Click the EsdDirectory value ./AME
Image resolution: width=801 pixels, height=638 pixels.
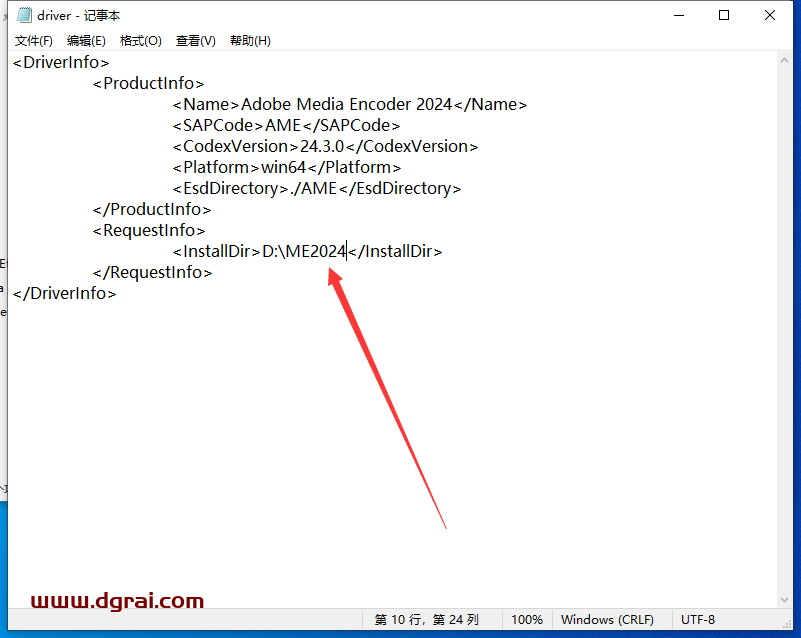click(314, 188)
